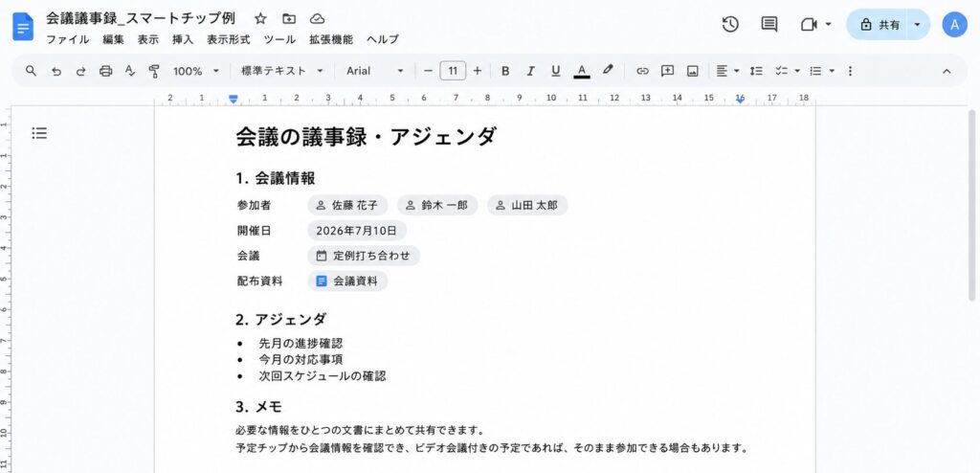The width and height of the screenshot is (980, 473).
Task: Open the ヘルプ menu
Action: click(x=382, y=39)
